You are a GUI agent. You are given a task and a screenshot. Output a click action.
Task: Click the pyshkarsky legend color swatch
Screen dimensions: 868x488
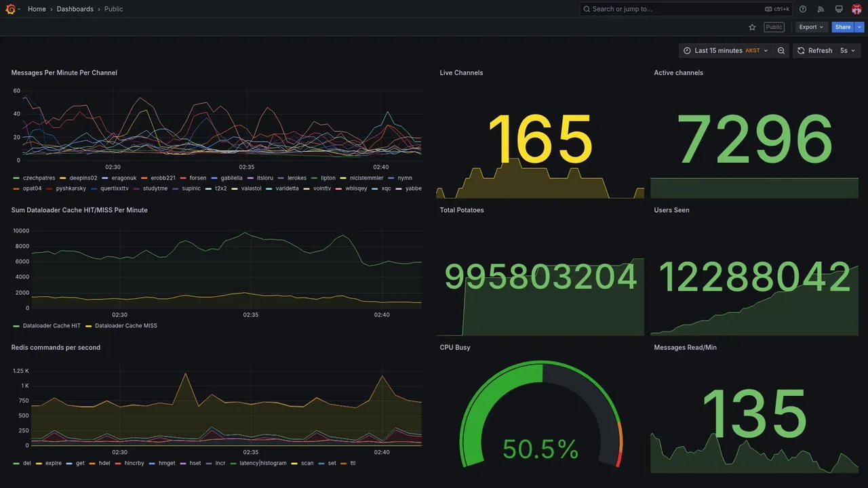pyautogui.click(x=49, y=188)
